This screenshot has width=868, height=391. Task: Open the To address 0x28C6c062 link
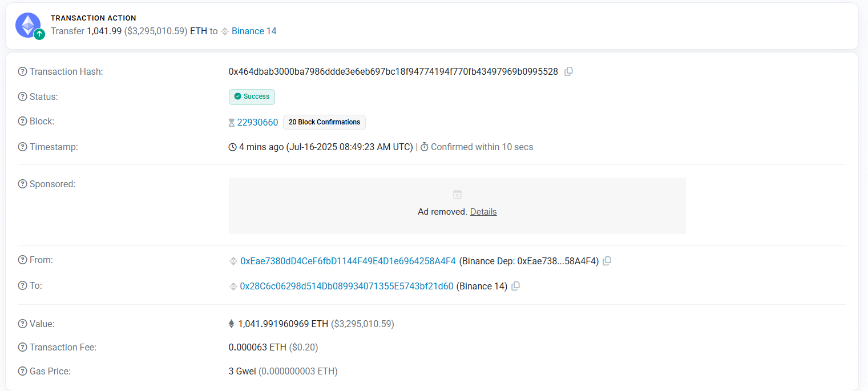pos(346,286)
